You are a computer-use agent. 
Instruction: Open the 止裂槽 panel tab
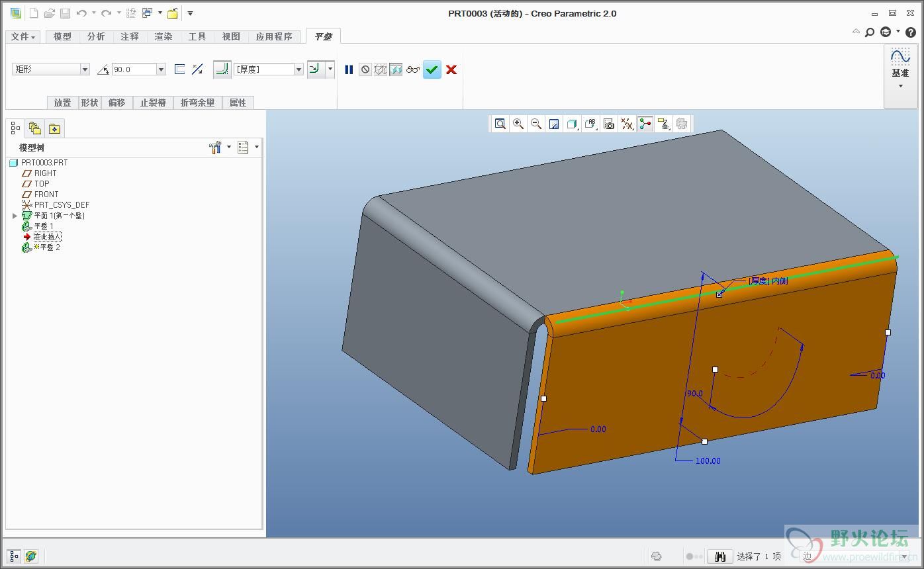click(153, 103)
